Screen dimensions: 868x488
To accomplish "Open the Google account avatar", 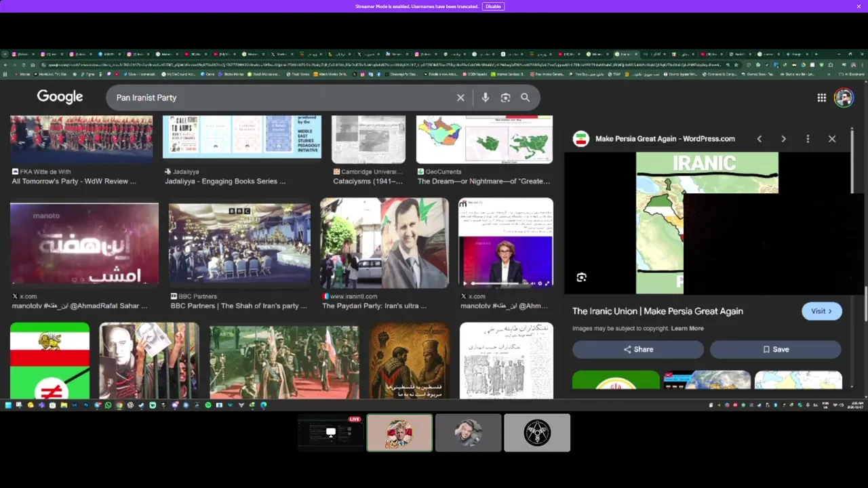I will click(x=844, y=98).
